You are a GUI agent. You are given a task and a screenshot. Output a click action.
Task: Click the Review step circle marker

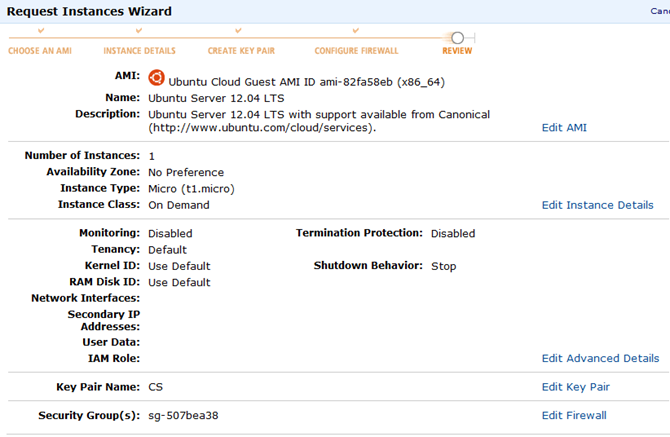(457, 38)
